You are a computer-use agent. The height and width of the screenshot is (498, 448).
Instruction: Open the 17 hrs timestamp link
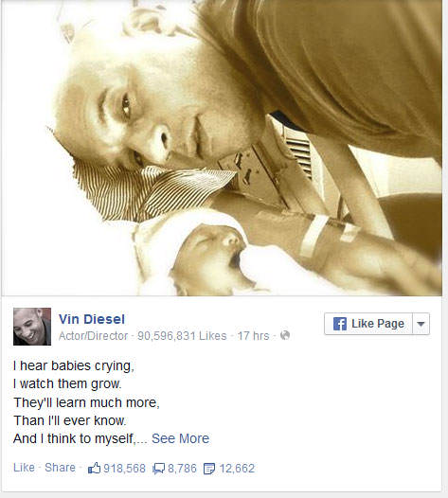click(253, 336)
